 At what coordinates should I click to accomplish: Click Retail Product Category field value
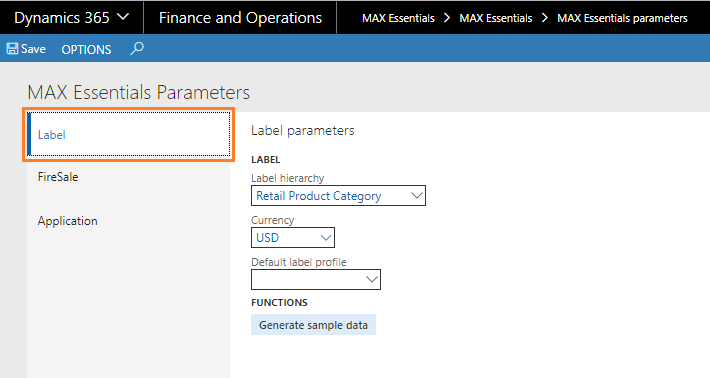tap(319, 196)
